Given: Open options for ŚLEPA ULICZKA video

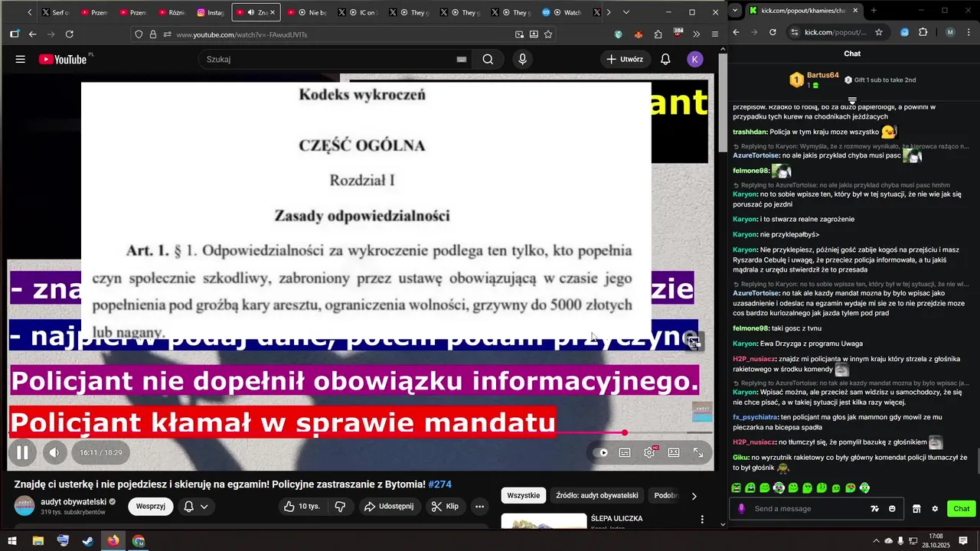Looking at the screenshot, I should point(702,520).
